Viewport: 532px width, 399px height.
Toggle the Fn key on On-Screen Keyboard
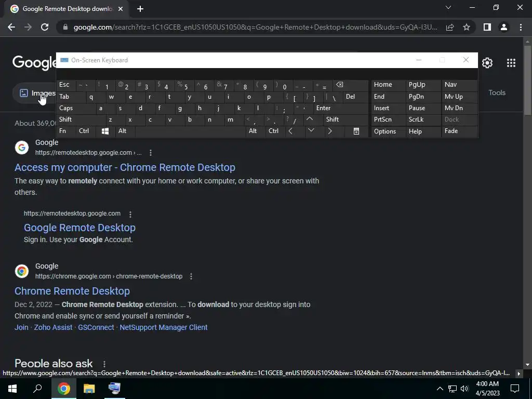66,131
